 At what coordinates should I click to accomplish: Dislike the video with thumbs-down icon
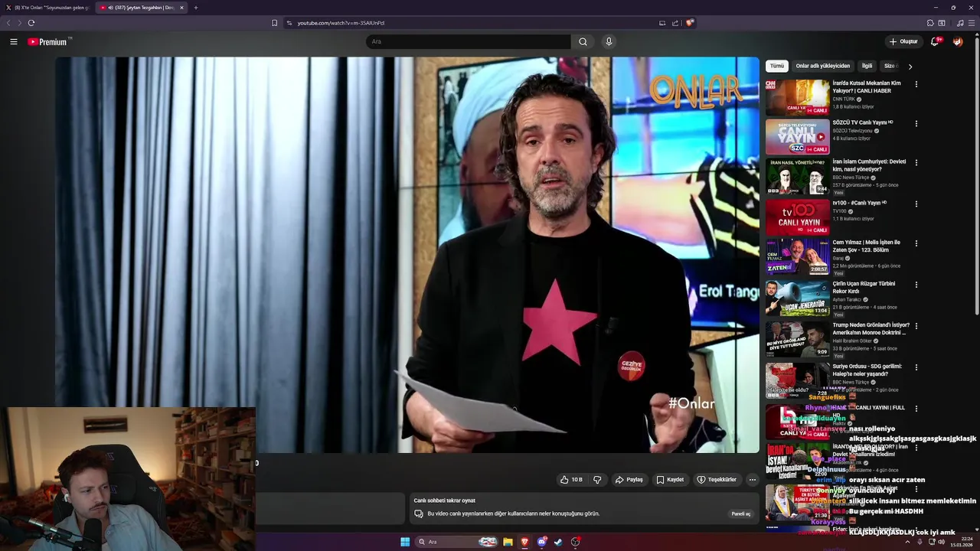pyautogui.click(x=597, y=480)
